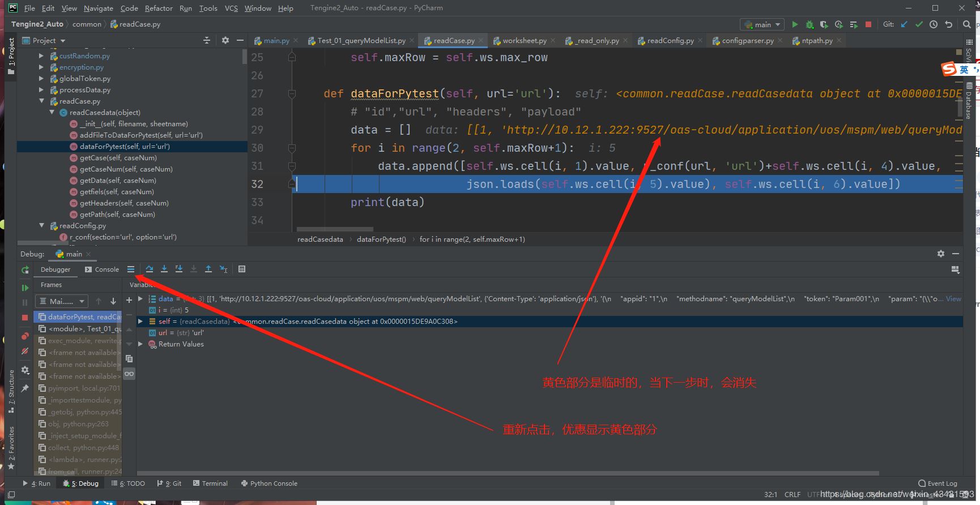Click the View link for data value
The width and height of the screenshot is (980, 505).
tap(953, 299)
